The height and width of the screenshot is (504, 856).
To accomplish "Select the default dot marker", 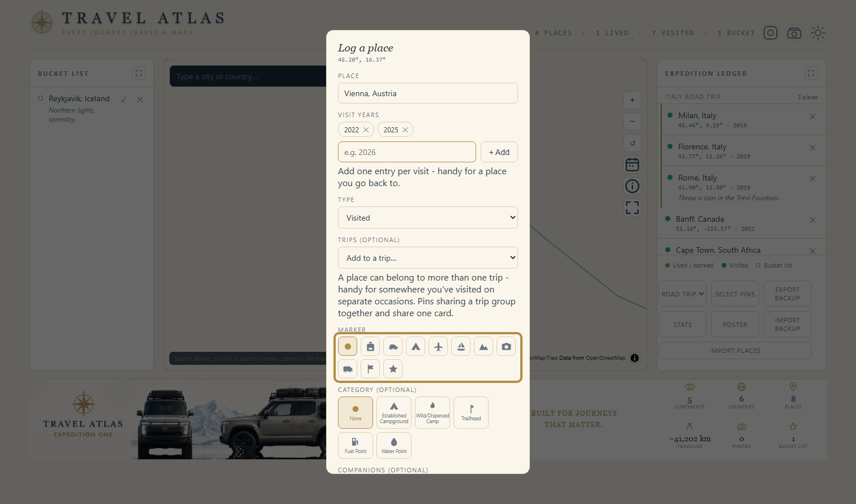I will tap(348, 346).
